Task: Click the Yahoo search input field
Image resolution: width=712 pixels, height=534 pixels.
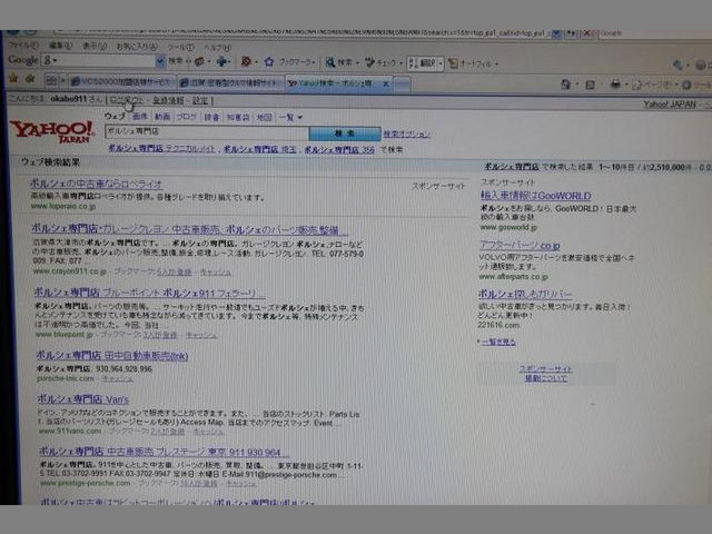Action: coord(205,131)
